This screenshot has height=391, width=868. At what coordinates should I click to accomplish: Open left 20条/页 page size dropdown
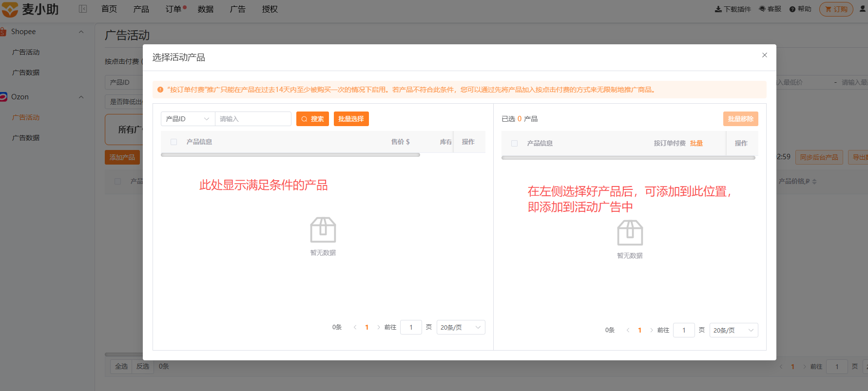point(461,327)
